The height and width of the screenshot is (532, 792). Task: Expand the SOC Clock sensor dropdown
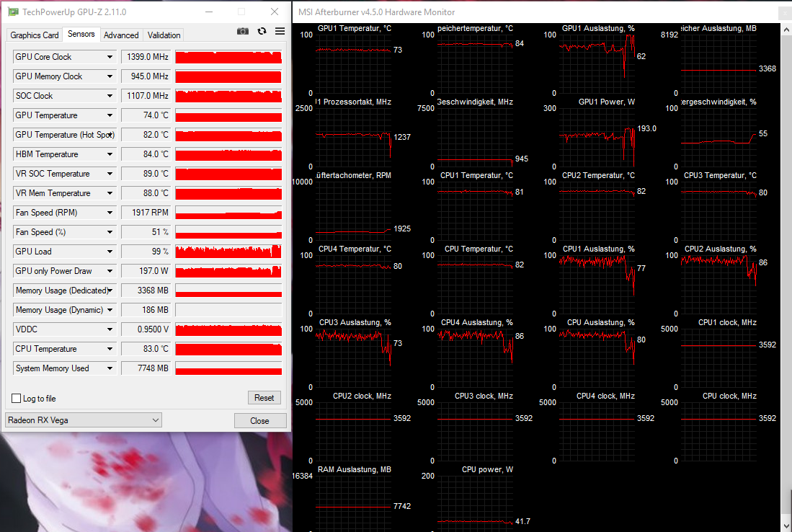click(110, 96)
